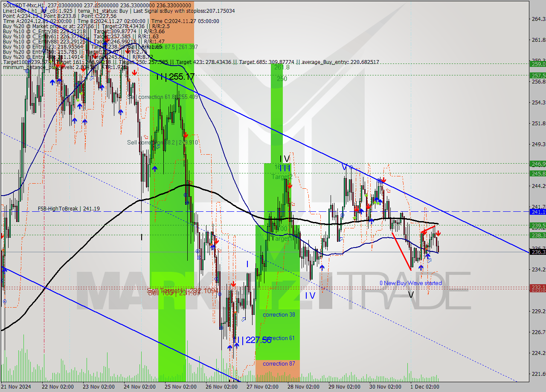Click the green 257.5 price tag on axis
546x392 pixels.
537,75
